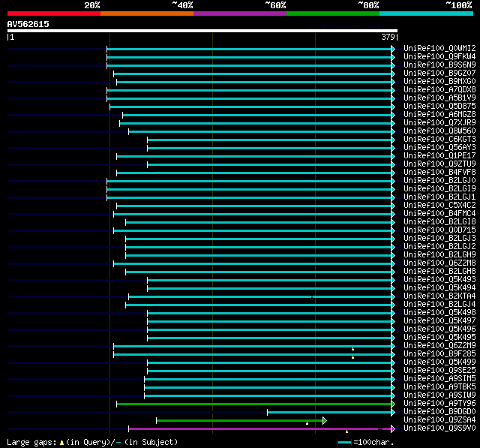Select the UniRef100_A9TBK5 hit label
Image resolution: width=480 pixels, height=448 pixels.
(439, 387)
